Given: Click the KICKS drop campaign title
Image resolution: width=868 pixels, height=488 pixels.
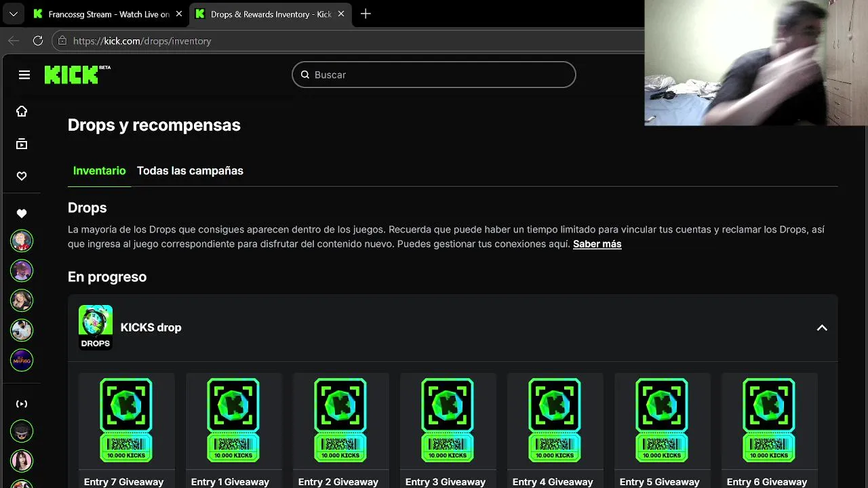Looking at the screenshot, I should tap(151, 327).
